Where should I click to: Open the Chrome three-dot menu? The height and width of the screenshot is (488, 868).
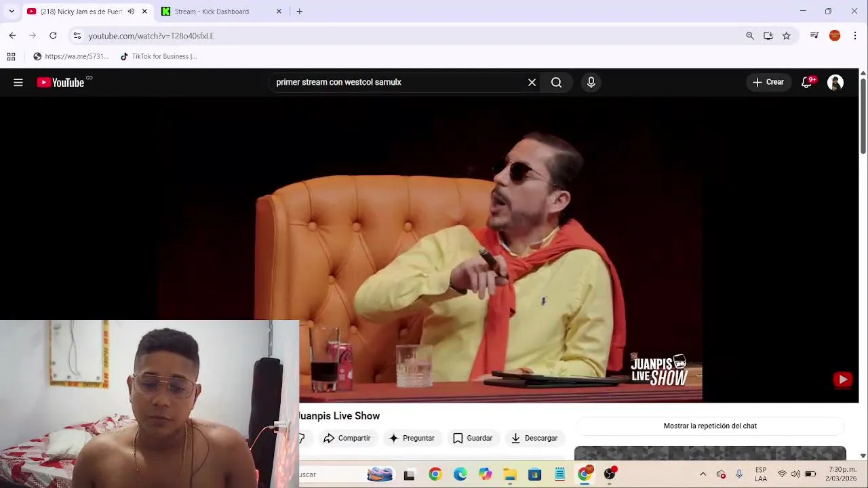[855, 36]
